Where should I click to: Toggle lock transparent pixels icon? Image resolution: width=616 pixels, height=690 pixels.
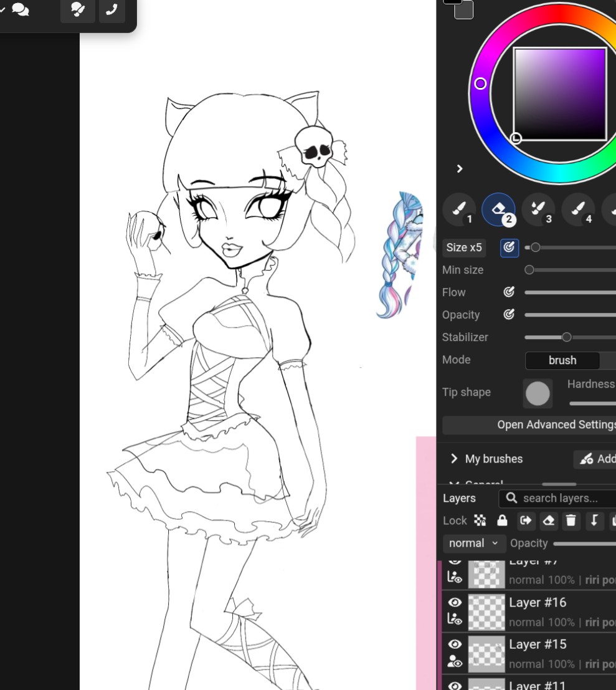point(480,521)
